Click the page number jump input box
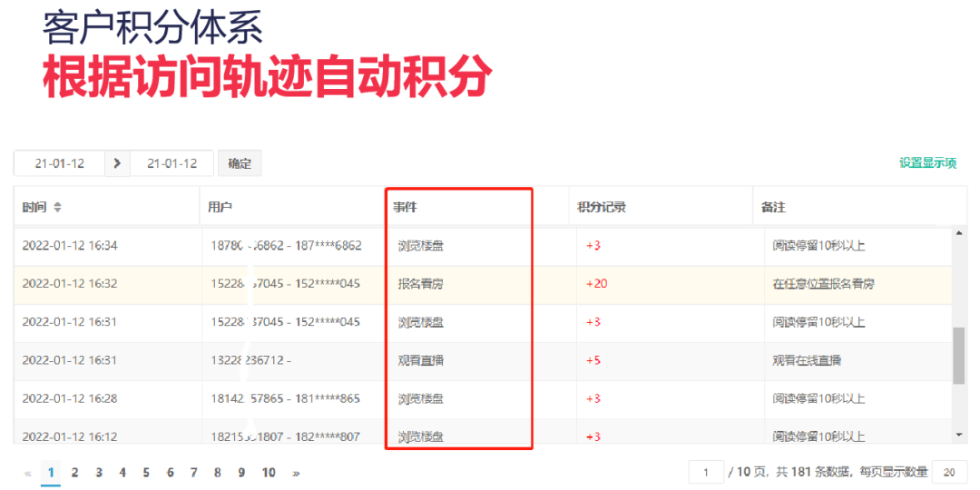 [x=706, y=472]
